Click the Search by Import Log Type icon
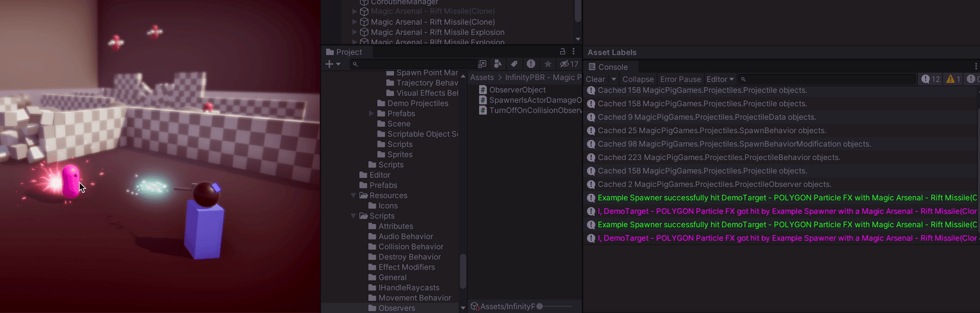 531,64
